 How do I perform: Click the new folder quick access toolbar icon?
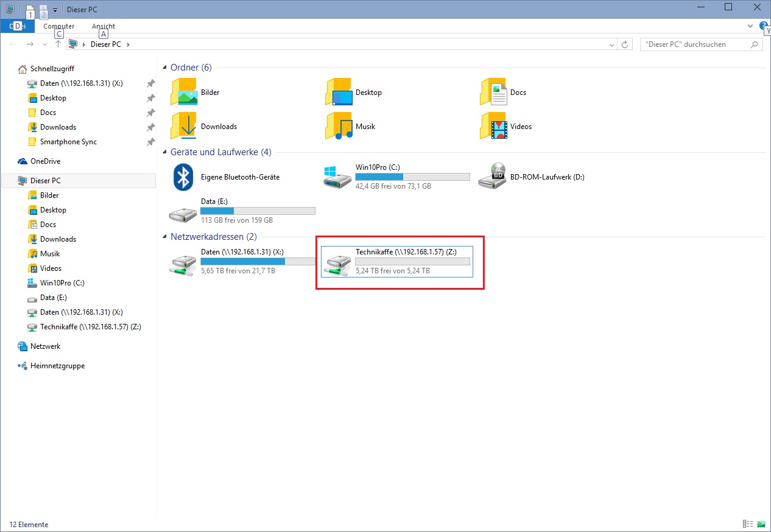tap(44, 10)
